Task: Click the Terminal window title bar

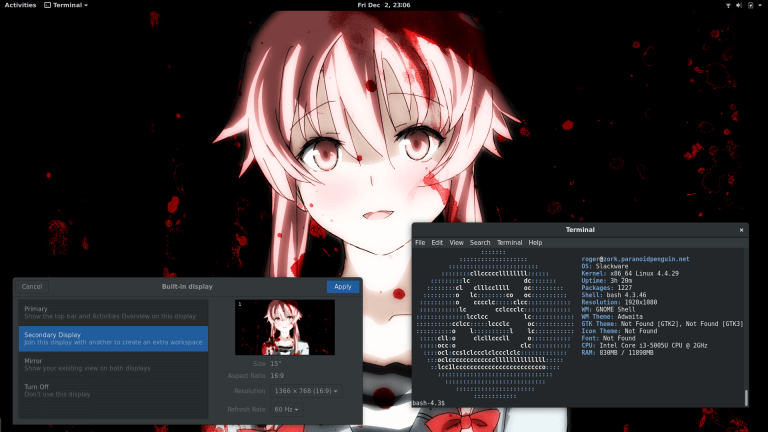Action: click(580, 230)
